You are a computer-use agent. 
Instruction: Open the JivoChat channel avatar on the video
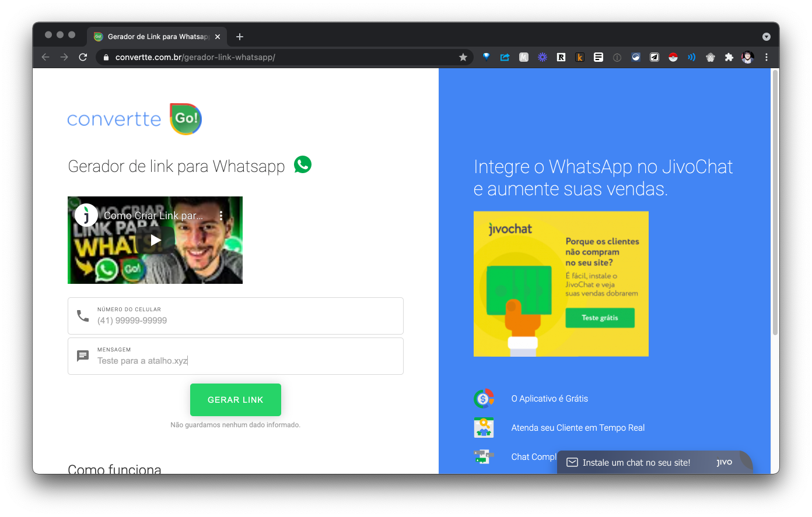[86, 216]
